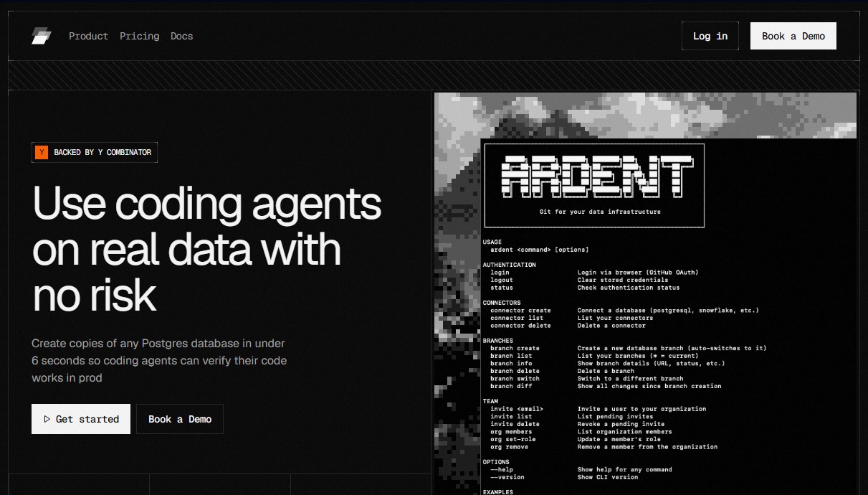Screen dimensions: 868x495
Task: Click the TEAM section heading
Action: [x=490, y=401]
